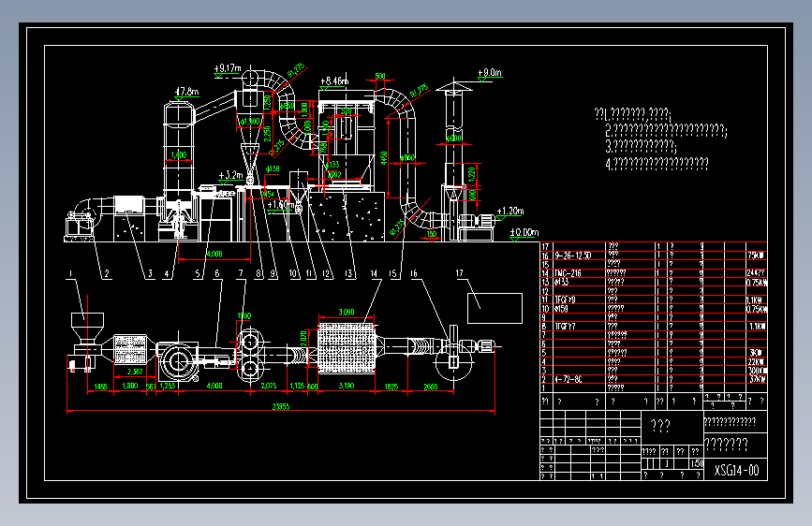
Task: Click the 2,567 dimension text
Action: point(135,372)
